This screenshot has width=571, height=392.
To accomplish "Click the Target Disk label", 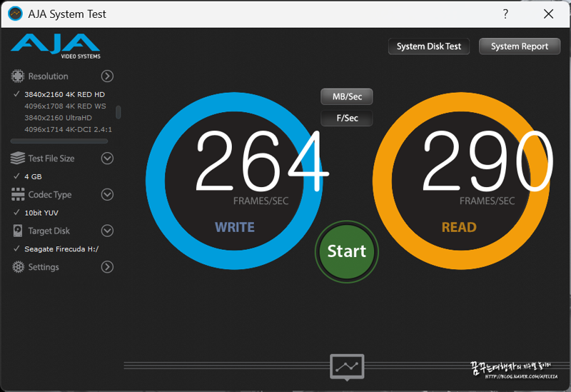I will (x=49, y=231).
